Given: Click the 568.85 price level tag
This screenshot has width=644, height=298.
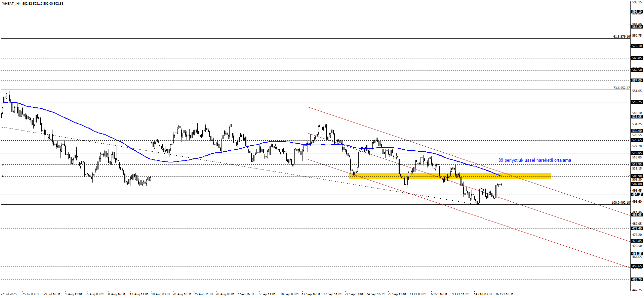Looking at the screenshot, I should [637, 58].
